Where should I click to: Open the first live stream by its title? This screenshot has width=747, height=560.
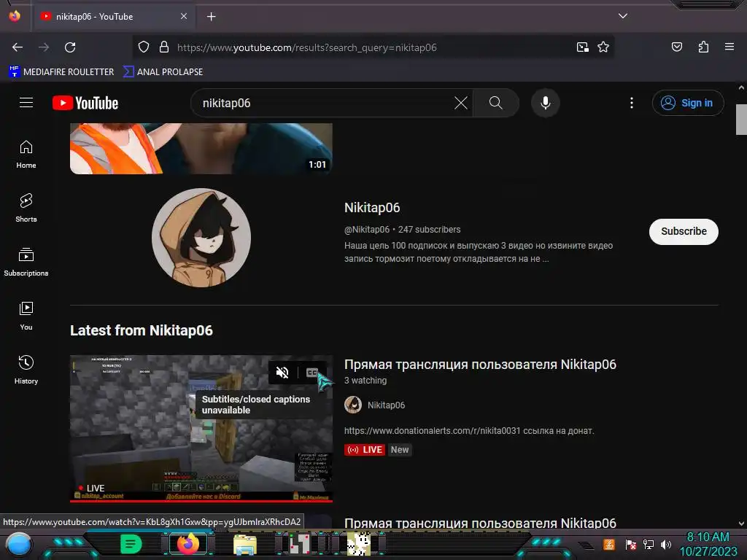(480, 365)
